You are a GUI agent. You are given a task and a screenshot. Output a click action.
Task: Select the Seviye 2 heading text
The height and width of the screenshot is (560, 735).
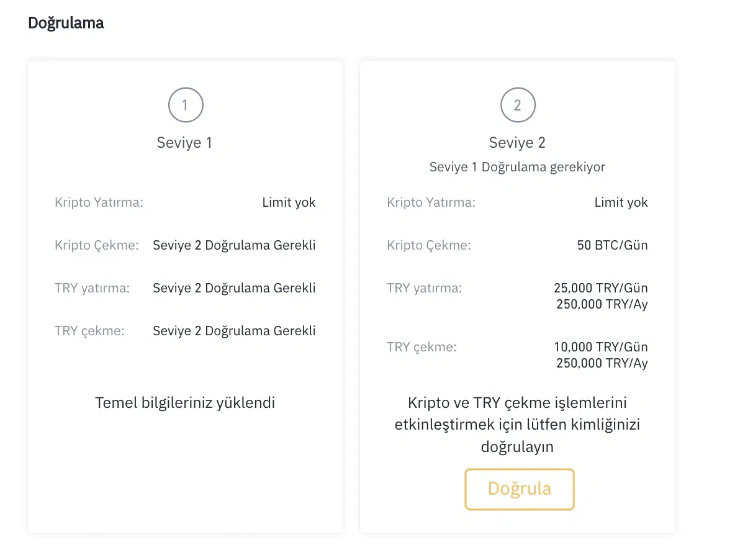click(x=517, y=143)
